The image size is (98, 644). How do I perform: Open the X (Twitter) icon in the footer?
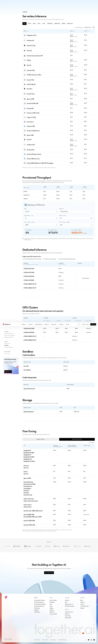pyautogui.click(x=91, y=640)
